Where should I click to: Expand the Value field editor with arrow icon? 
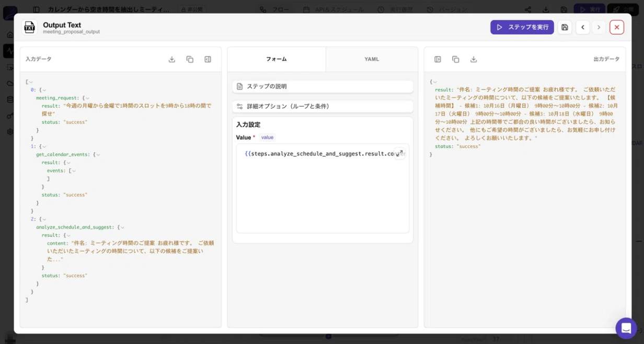coord(399,153)
